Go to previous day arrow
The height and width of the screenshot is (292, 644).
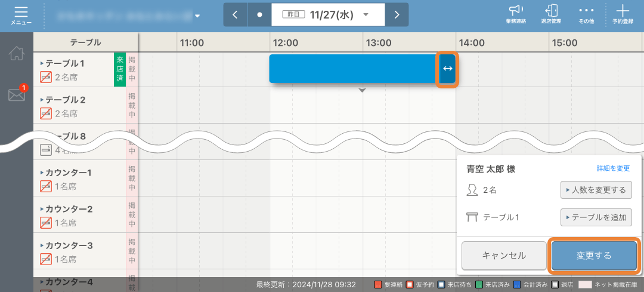click(x=235, y=15)
